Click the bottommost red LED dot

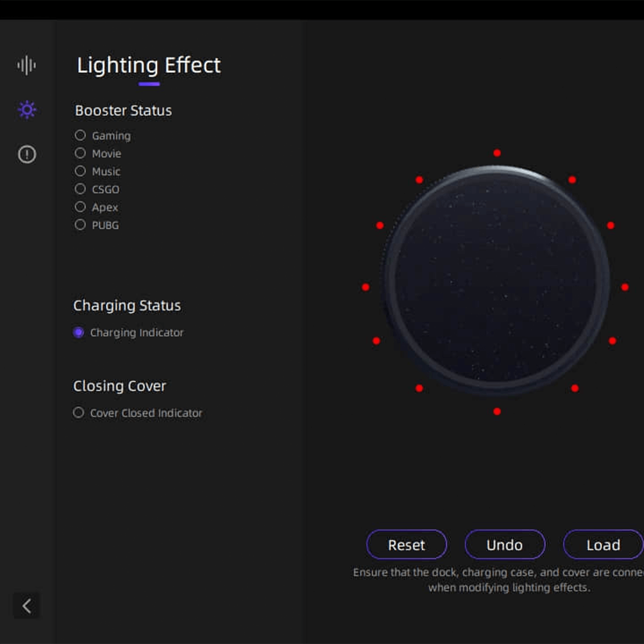[497, 411]
